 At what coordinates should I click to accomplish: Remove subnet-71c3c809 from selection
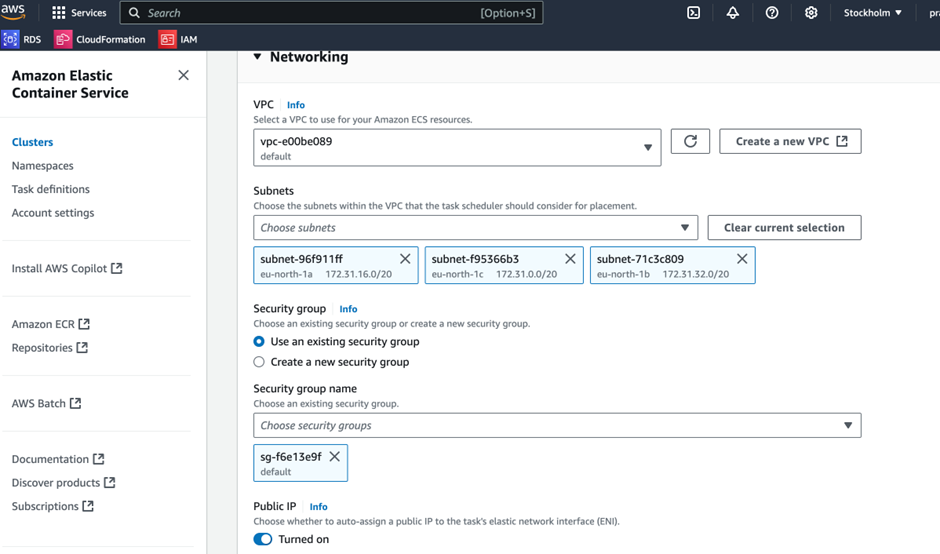(x=742, y=258)
